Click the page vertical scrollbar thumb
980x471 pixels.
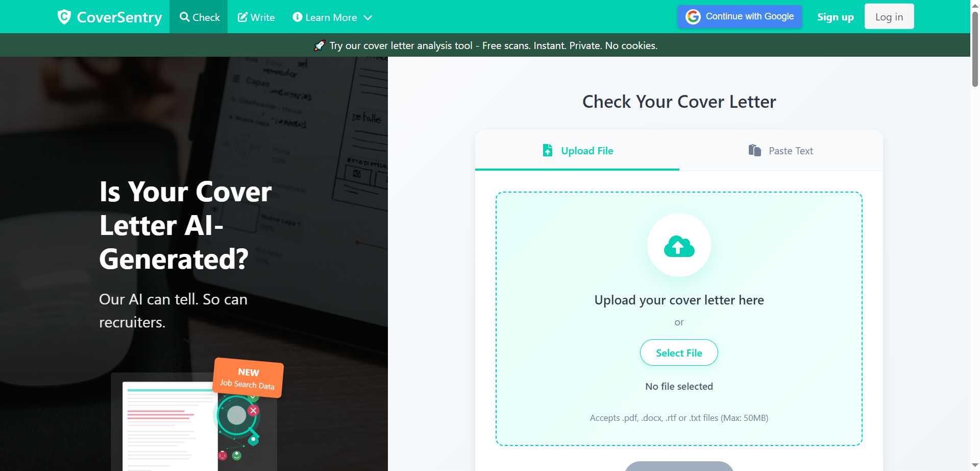[x=975, y=49]
